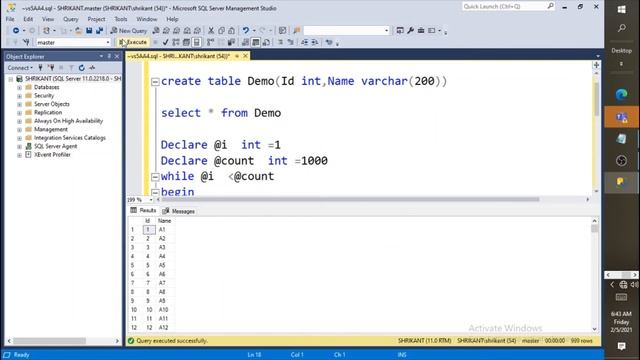
Task: Open the File menu
Action: (10, 19)
